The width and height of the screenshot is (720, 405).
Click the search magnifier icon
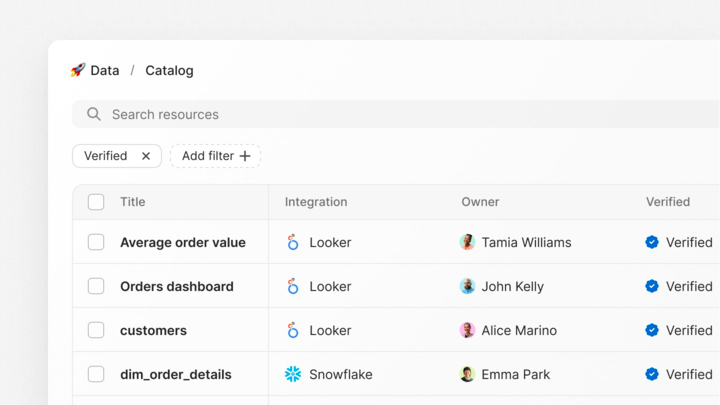pos(94,114)
